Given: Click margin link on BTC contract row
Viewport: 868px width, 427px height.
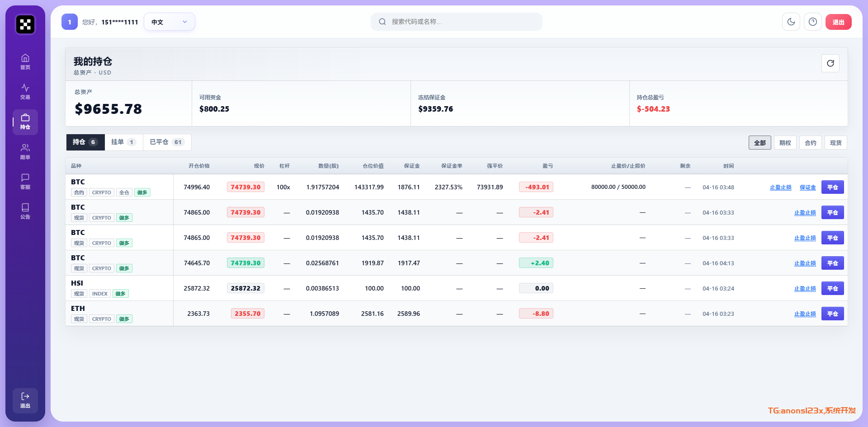Looking at the screenshot, I should pyautogui.click(x=807, y=187).
